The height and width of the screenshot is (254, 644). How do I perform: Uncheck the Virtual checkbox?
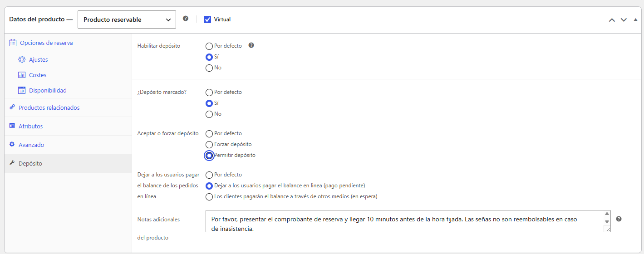[207, 20]
